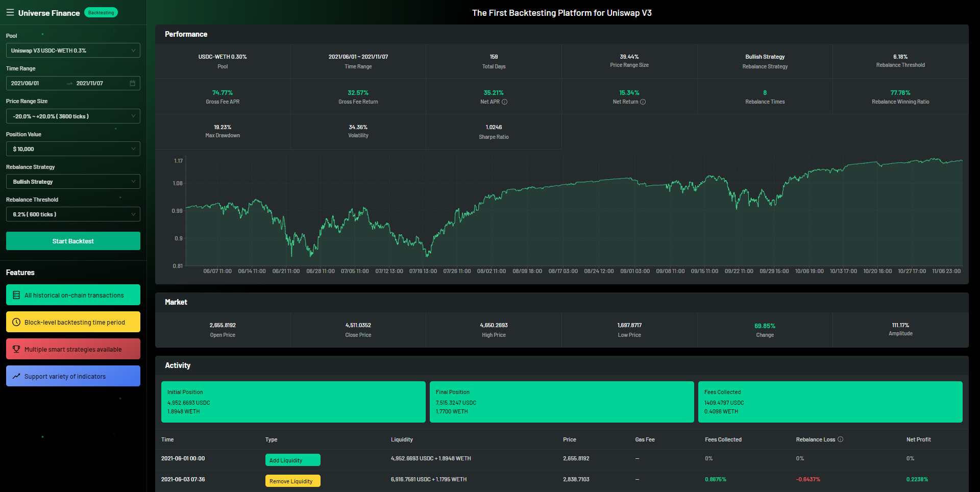Open the Pool dropdown
The image size is (980, 492).
click(73, 51)
